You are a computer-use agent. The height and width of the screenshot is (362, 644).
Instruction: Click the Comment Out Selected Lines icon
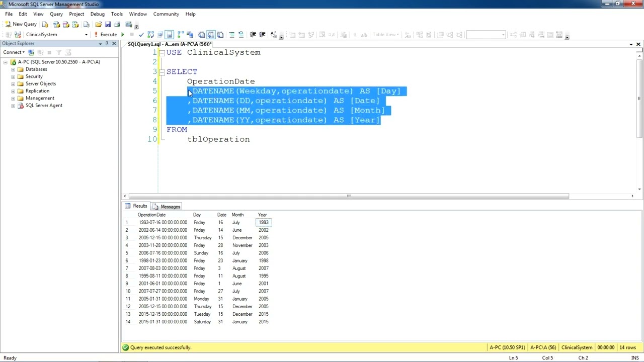(231, 35)
